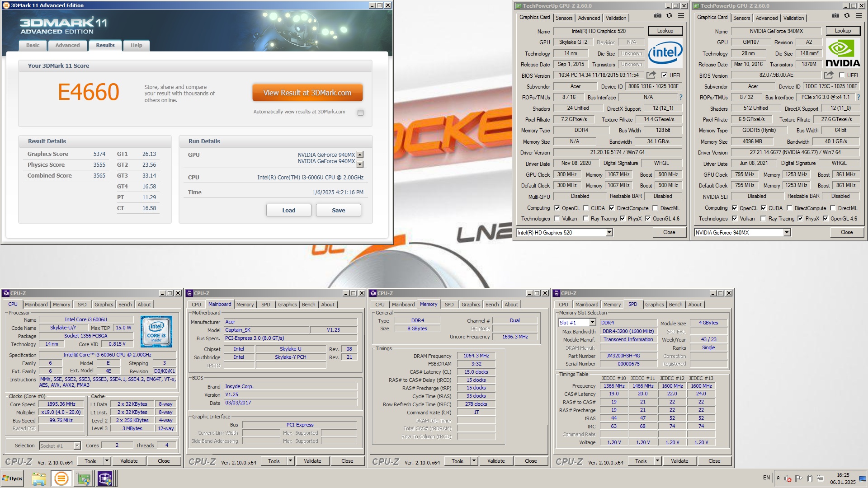Expand Tools arrow in first CPU-Z window
This screenshot has height=488, width=868.
[x=107, y=461]
